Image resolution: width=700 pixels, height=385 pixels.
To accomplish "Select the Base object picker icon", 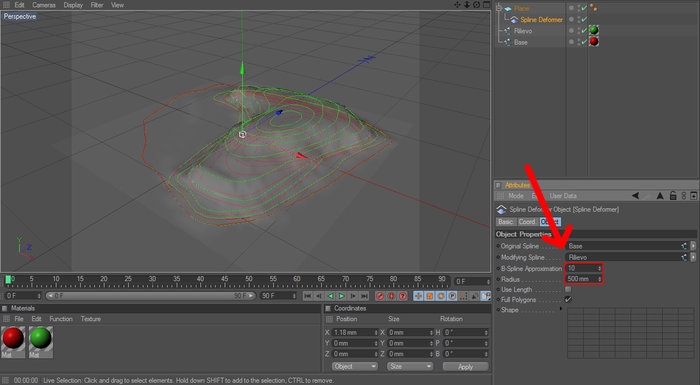I will 684,246.
